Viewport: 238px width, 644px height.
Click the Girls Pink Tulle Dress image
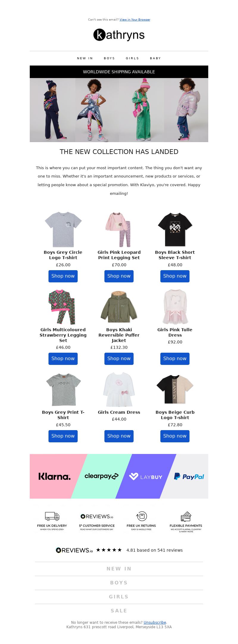(175, 307)
